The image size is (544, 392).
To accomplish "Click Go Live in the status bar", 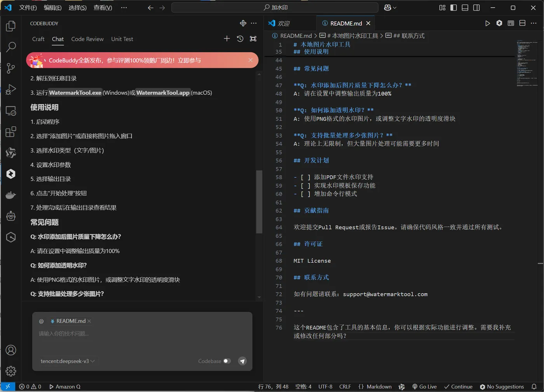I will pos(424,387).
